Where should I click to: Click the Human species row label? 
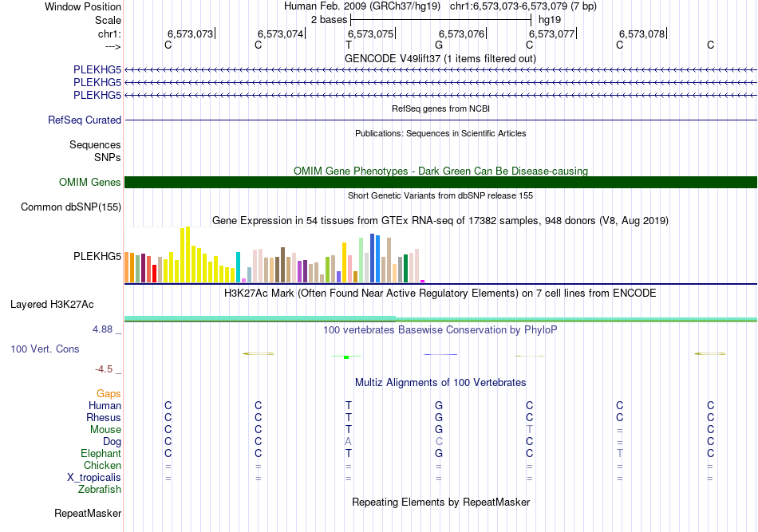[105, 405]
